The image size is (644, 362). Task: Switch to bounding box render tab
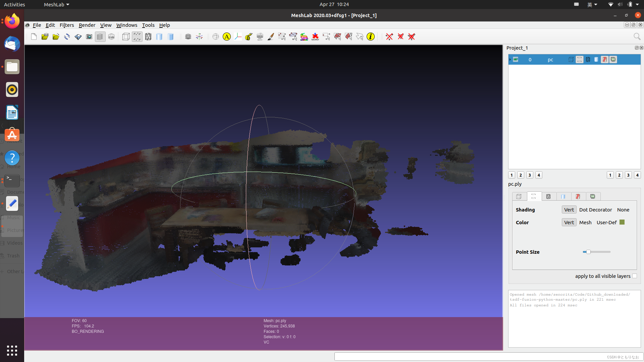[x=519, y=196]
